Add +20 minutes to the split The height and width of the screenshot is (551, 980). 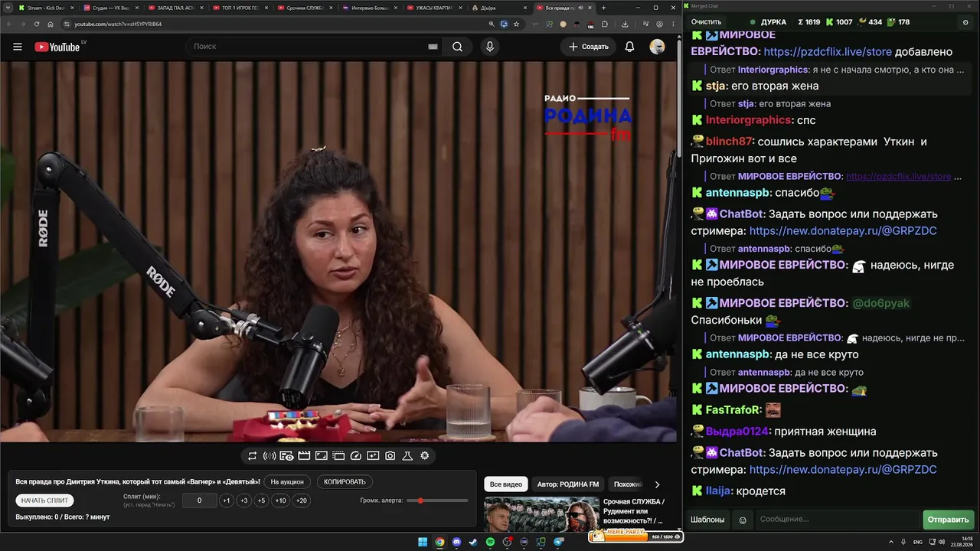pos(302,500)
